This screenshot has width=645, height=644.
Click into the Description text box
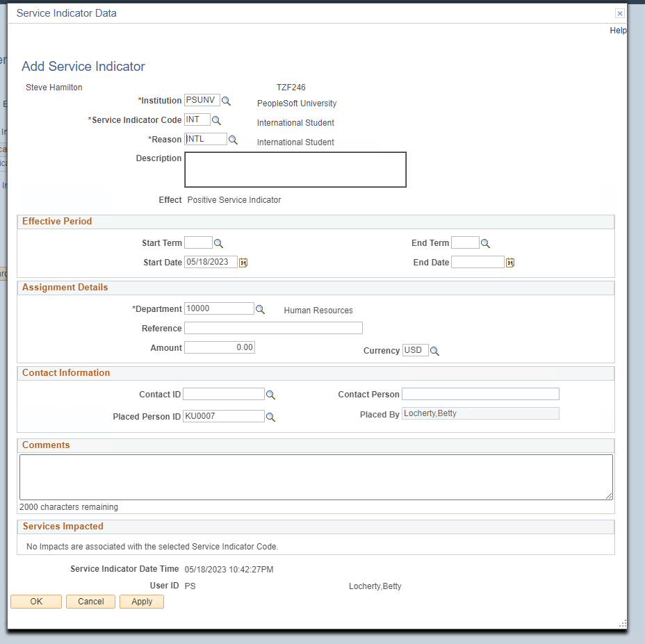pyautogui.click(x=295, y=170)
